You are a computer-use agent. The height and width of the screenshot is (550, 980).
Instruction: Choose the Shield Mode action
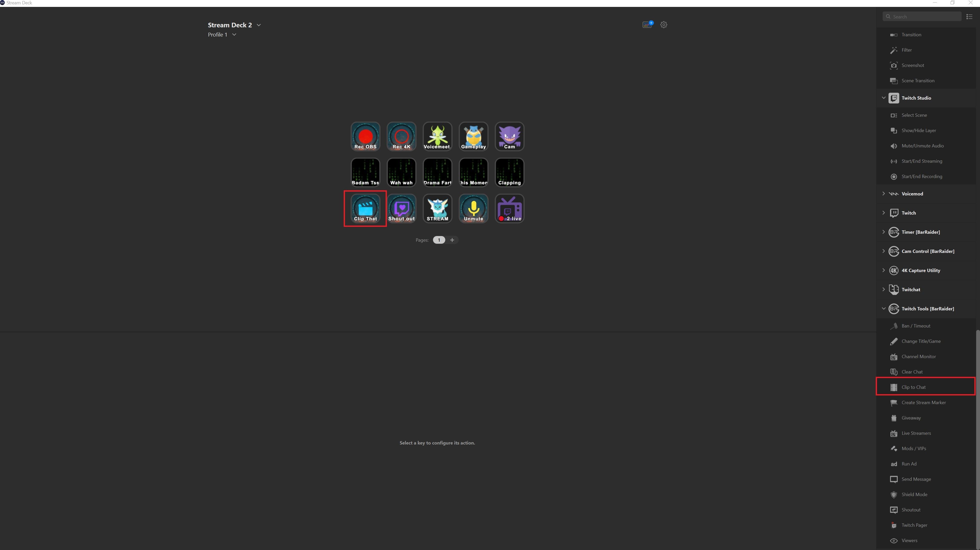926,495
